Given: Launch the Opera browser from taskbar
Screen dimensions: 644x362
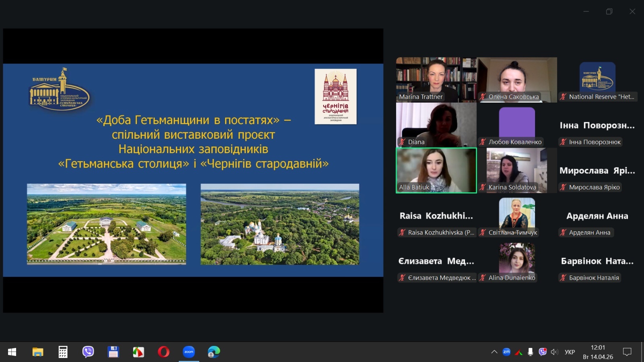Looking at the screenshot, I should point(163,352).
